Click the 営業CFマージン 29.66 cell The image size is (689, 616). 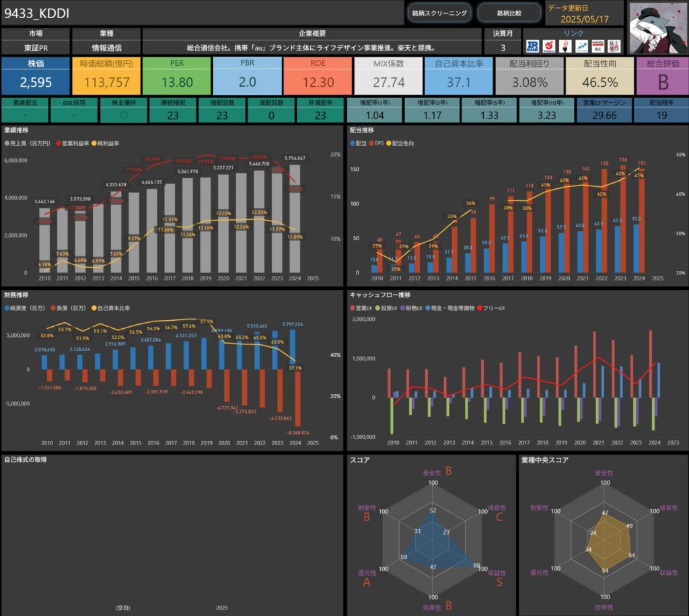tap(604, 110)
